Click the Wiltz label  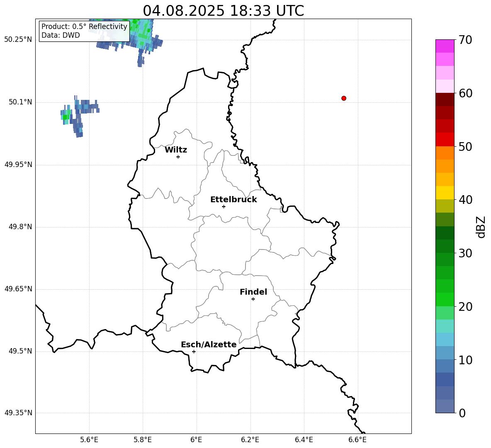click(x=176, y=150)
